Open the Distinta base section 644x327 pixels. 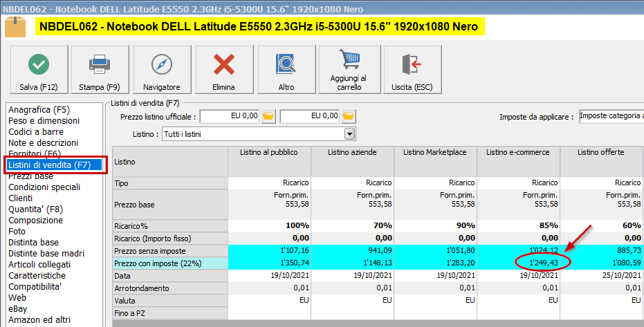click(x=34, y=243)
